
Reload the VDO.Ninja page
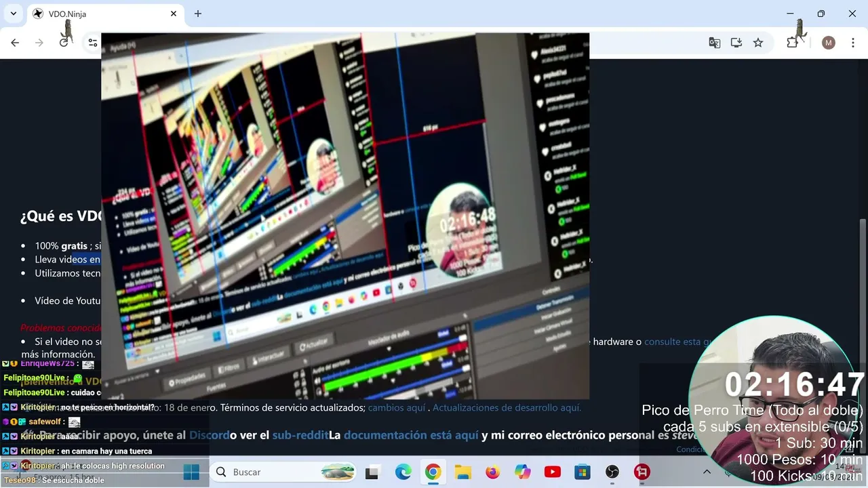(64, 43)
